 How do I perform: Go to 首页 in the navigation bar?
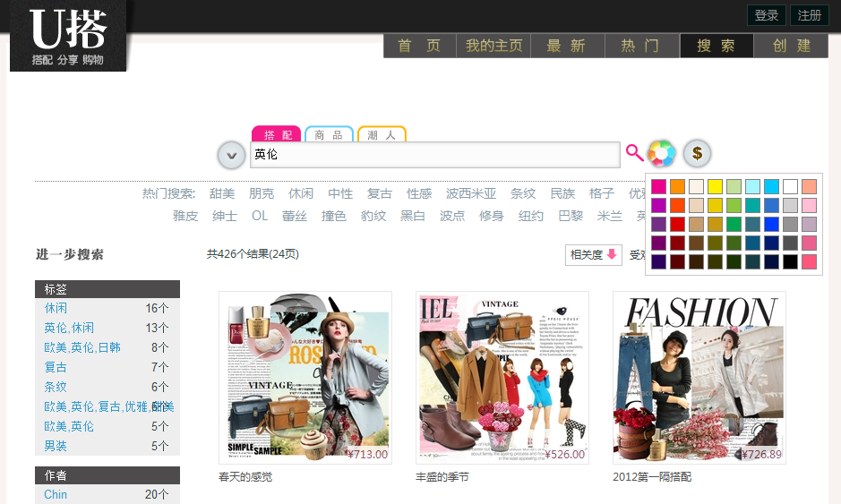[420, 46]
